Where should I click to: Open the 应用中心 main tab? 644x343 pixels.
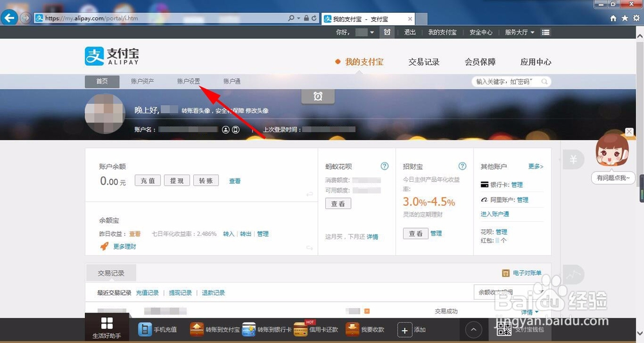point(536,62)
